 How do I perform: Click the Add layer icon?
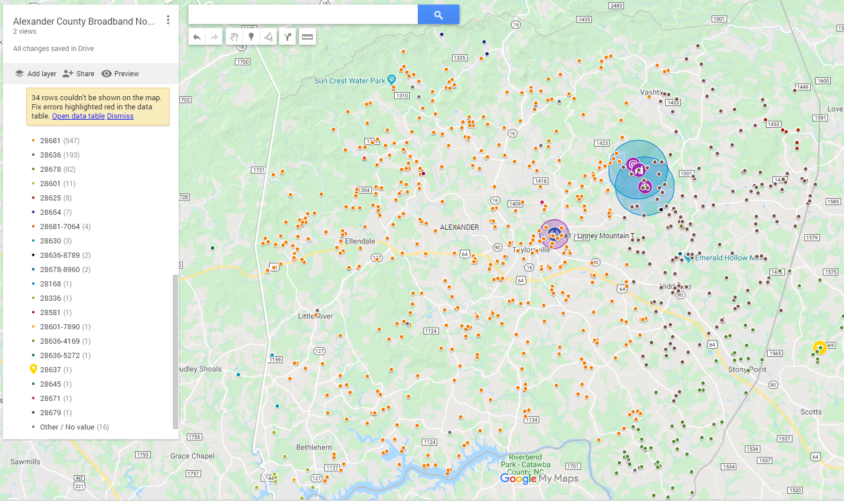coord(19,74)
